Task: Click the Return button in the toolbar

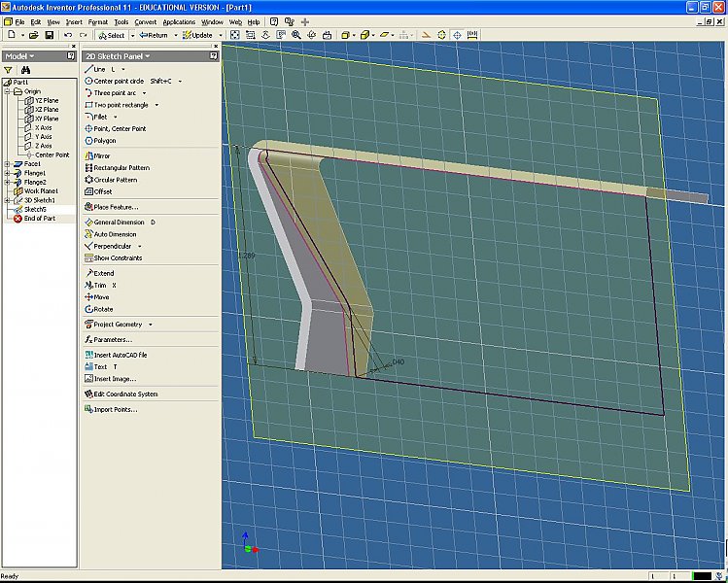Action: click(x=156, y=35)
